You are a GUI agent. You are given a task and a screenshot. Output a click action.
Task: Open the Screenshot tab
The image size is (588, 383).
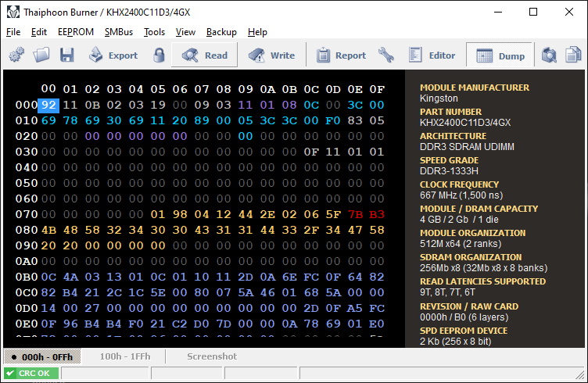[212, 356]
